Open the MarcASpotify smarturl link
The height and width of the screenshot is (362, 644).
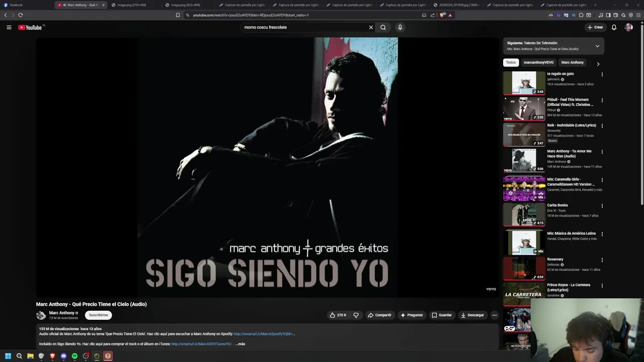[x=264, y=334]
